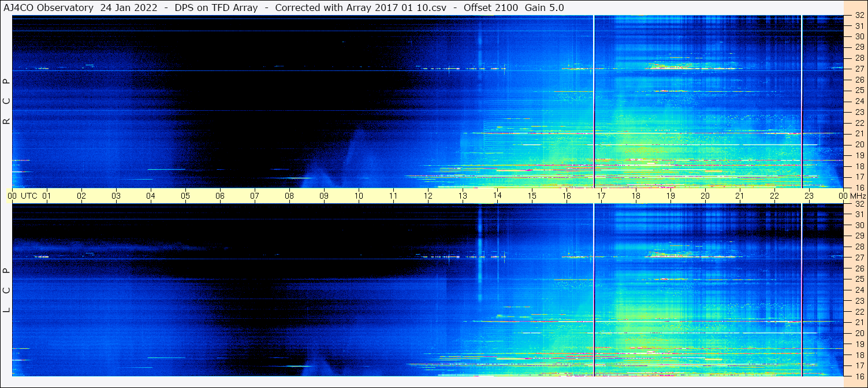The width and height of the screenshot is (868, 388).
Task: Click 31 MHz label in LCP panel
Action: [859, 214]
